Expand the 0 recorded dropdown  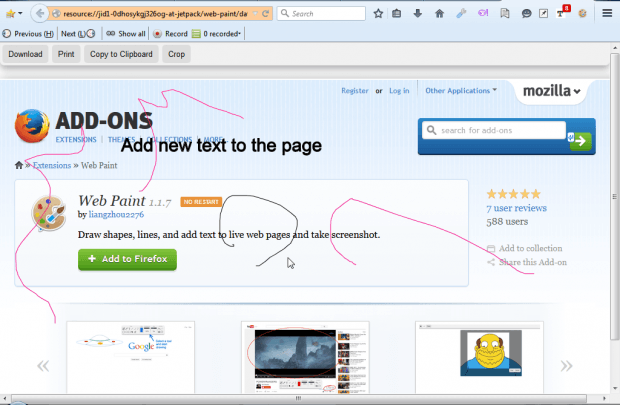pos(218,33)
